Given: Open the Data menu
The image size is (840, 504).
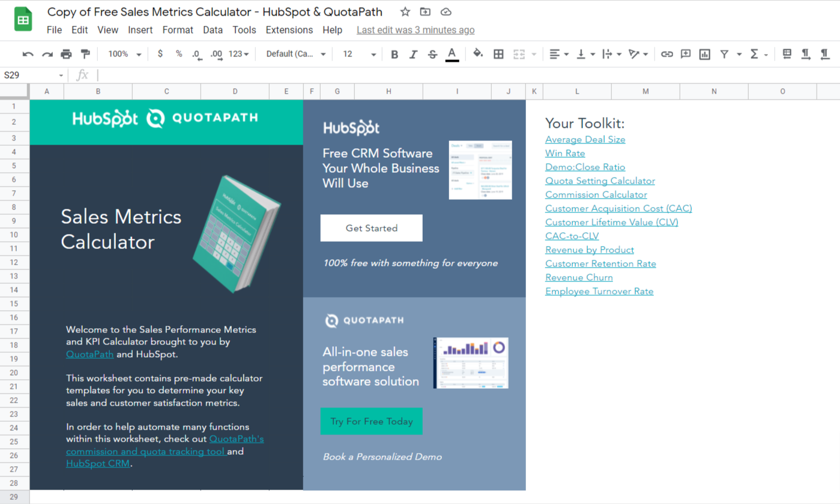Looking at the screenshot, I should point(213,30).
